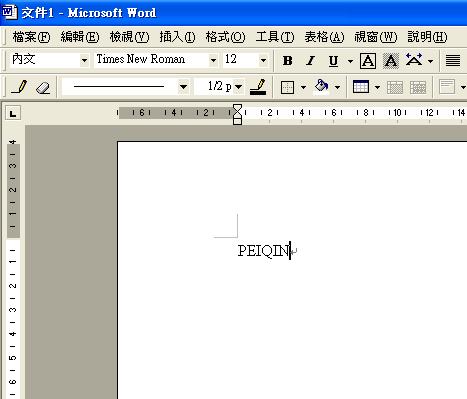Click cell alignment icon
The width and height of the screenshot is (467, 399).
point(447,87)
